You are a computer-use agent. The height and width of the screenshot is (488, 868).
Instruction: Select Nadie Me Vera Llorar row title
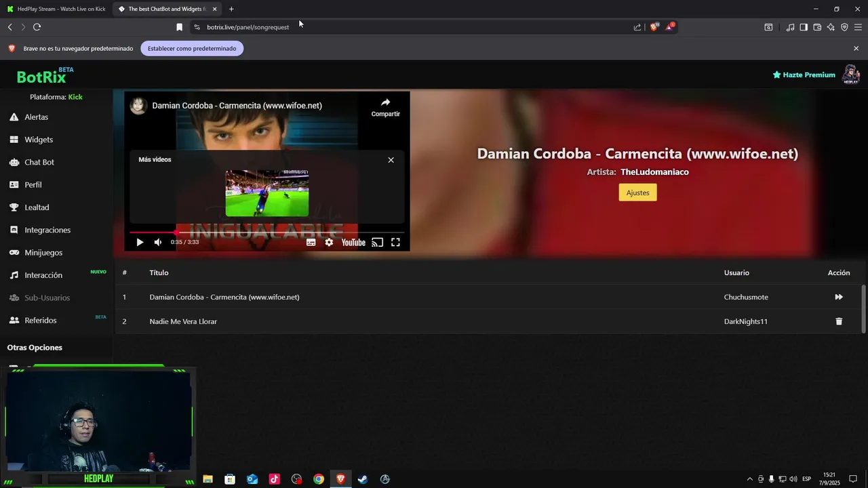[183, 321]
